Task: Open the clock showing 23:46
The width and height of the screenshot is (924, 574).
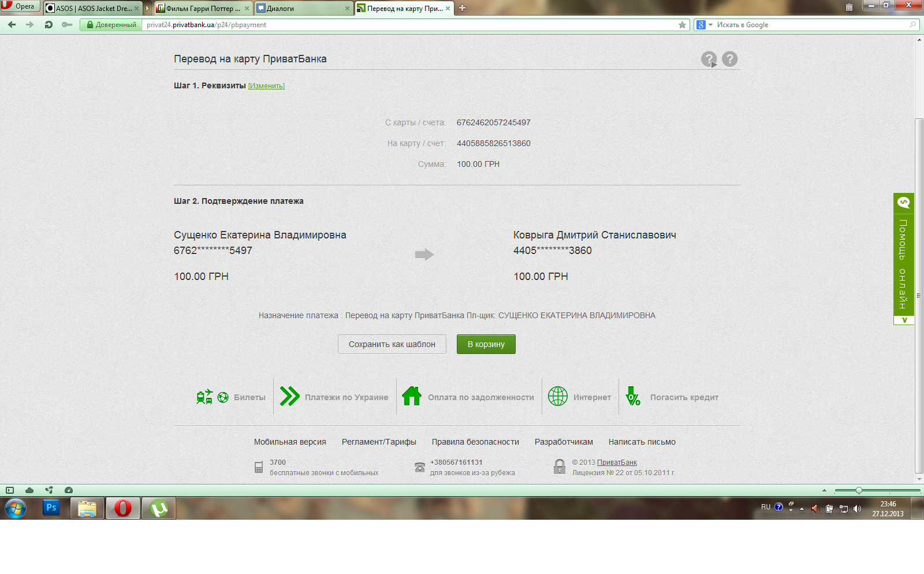Action: click(888, 509)
